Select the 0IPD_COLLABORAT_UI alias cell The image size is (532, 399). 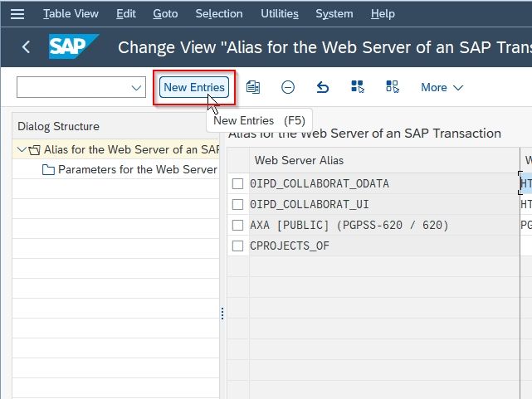383,204
